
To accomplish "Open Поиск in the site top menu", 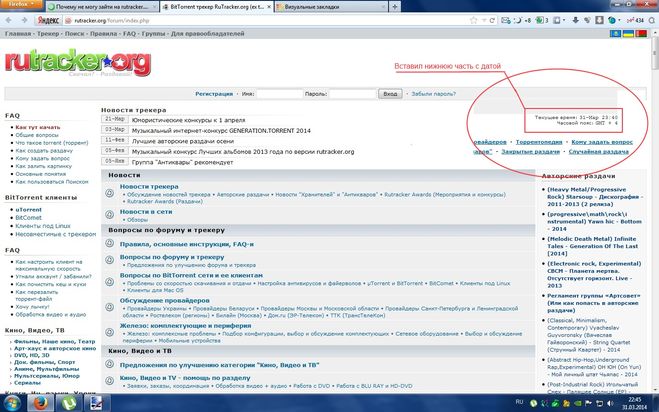I will 74,34.
